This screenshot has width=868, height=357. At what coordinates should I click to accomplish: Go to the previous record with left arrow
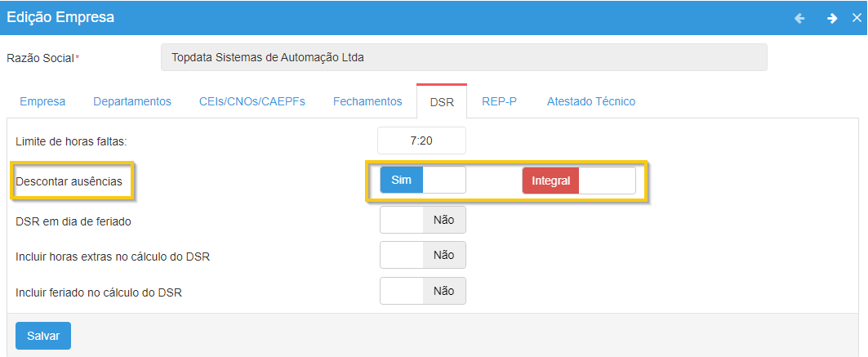point(799,18)
